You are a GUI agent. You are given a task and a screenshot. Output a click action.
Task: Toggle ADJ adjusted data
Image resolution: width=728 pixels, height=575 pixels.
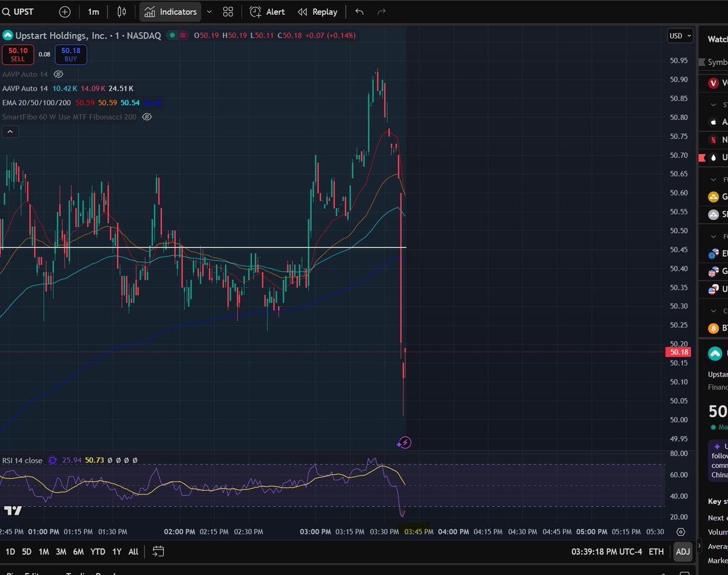coord(682,552)
